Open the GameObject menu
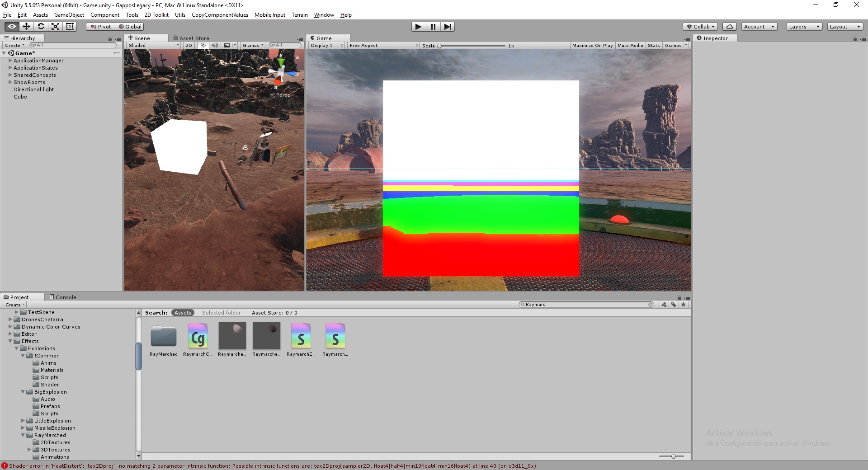Screen dimensions: 868x470 coord(69,15)
